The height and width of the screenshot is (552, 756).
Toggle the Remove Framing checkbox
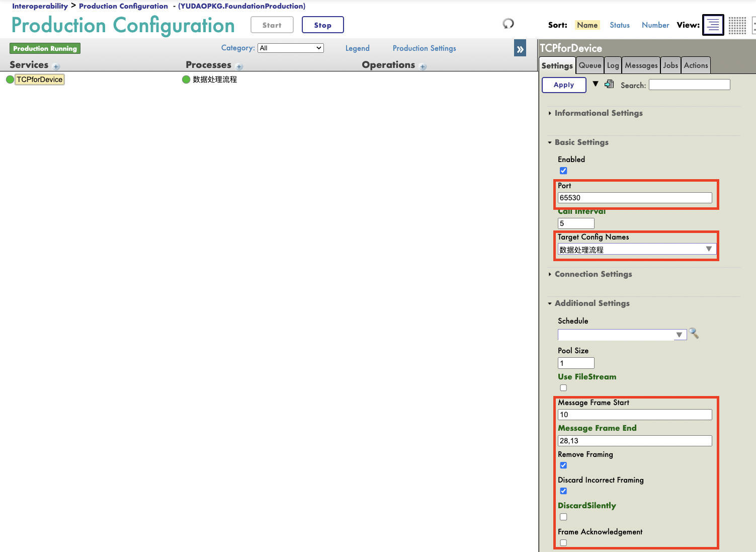tap(563, 465)
